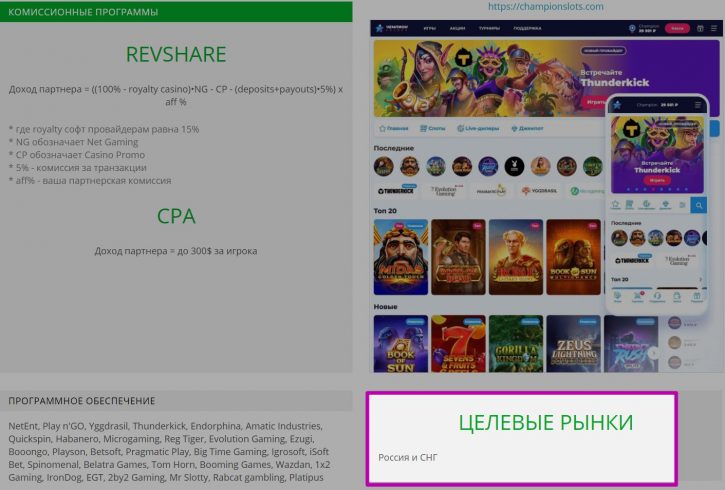Click the Playboy bunny game icon in Последние
This screenshot has height=490, width=725.
(x=514, y=166)
